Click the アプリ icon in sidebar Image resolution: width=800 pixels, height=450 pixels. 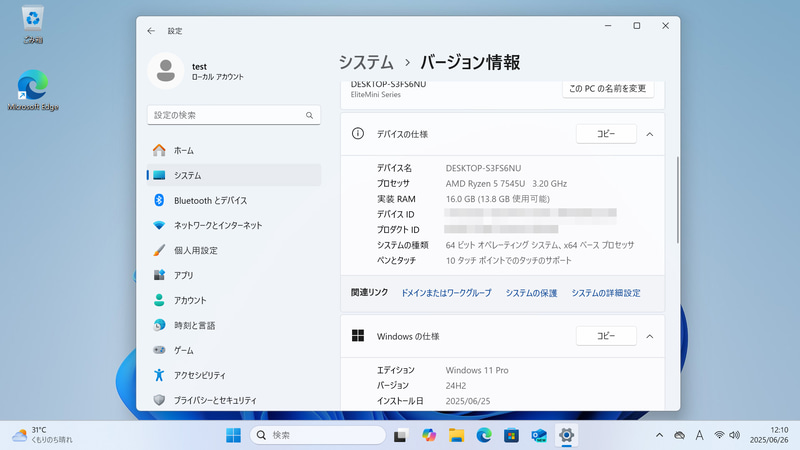(159, 275)
